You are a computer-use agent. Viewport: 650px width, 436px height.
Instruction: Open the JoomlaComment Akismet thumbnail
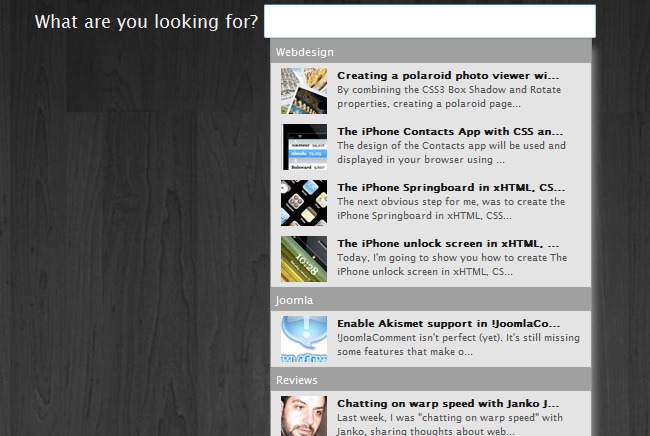tap(304, 339)
